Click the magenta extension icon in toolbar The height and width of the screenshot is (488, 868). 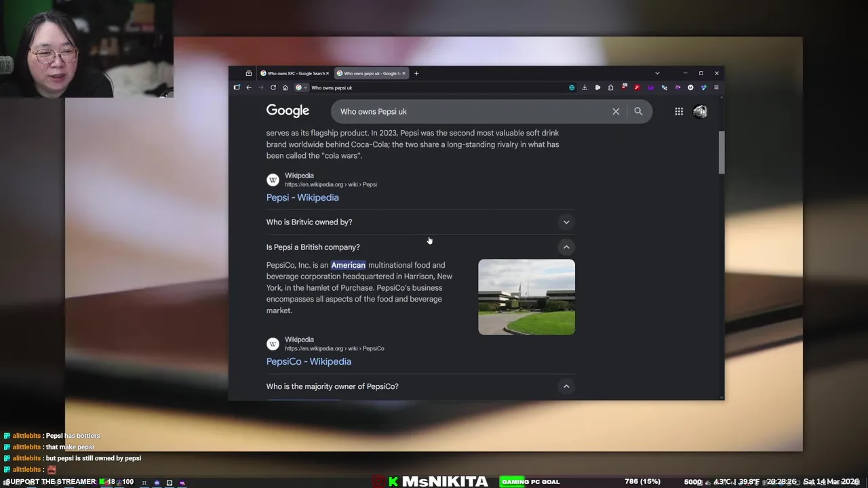coord(651,87)
